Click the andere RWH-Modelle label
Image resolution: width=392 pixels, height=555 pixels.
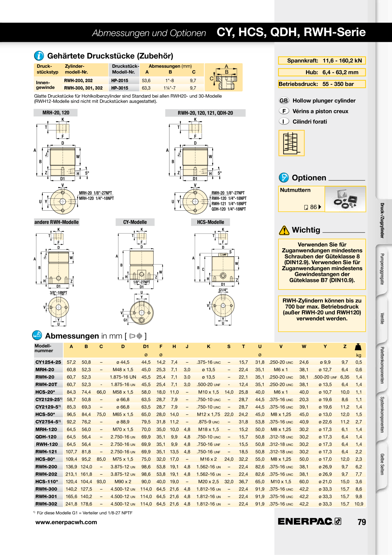56,222
